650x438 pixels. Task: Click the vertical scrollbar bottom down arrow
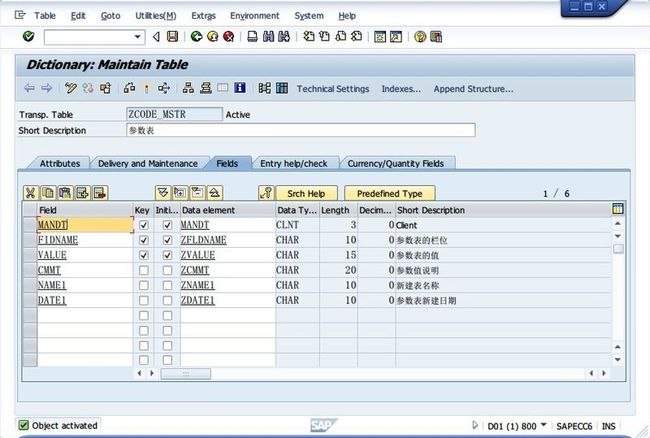pos(618,359)
